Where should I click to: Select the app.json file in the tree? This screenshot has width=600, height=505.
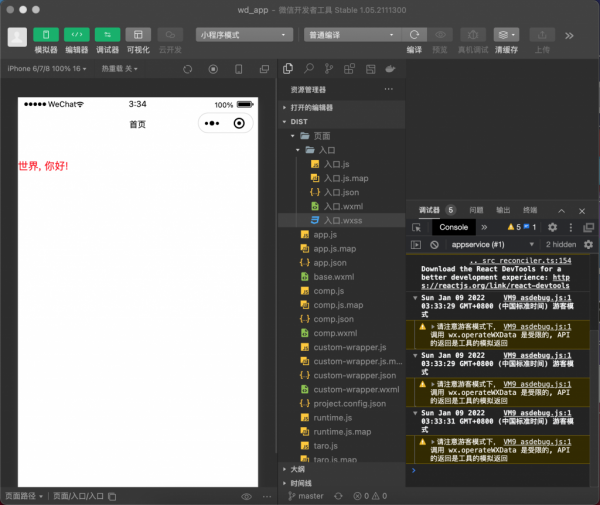coord(329,263)
